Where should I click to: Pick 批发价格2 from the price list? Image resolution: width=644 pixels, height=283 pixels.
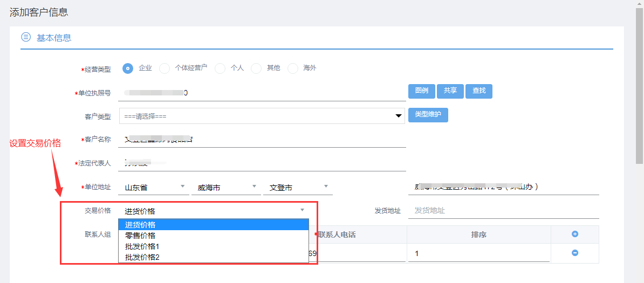(x=213, y=257)
